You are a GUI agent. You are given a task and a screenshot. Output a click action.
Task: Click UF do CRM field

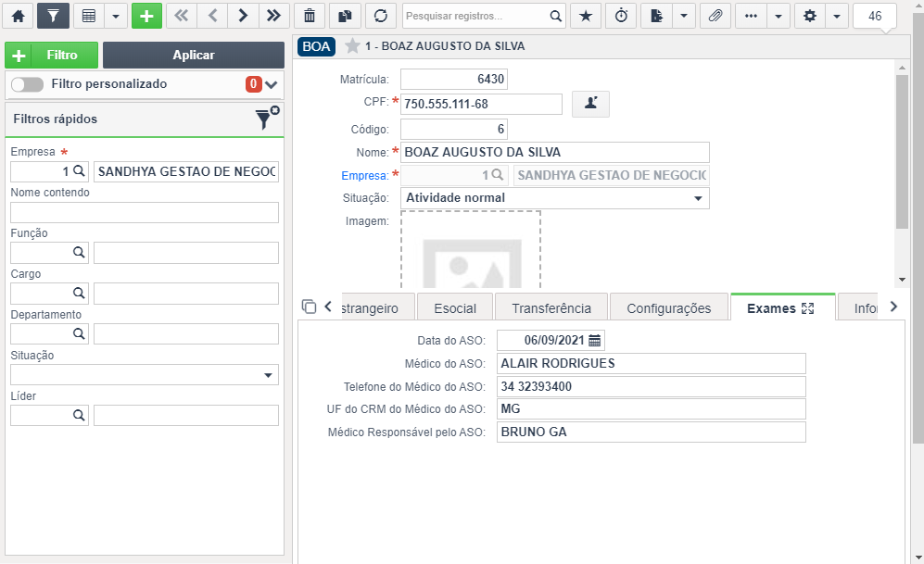point(652,409)
